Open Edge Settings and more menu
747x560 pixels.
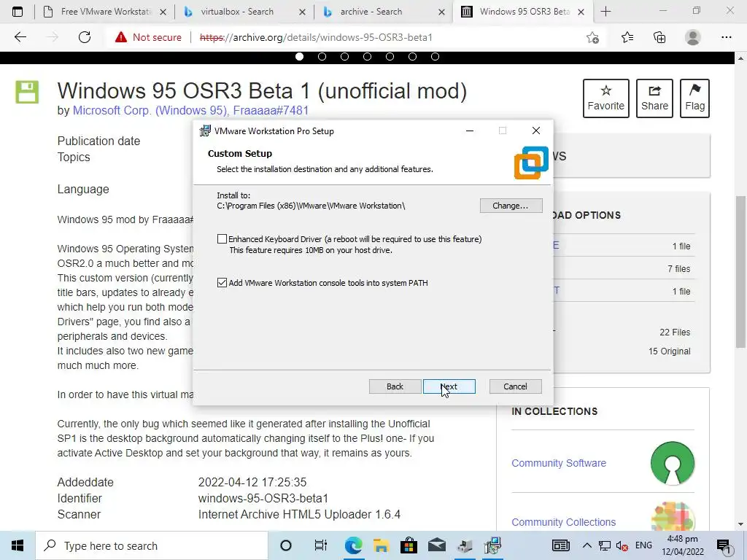[x=726, y=37]
